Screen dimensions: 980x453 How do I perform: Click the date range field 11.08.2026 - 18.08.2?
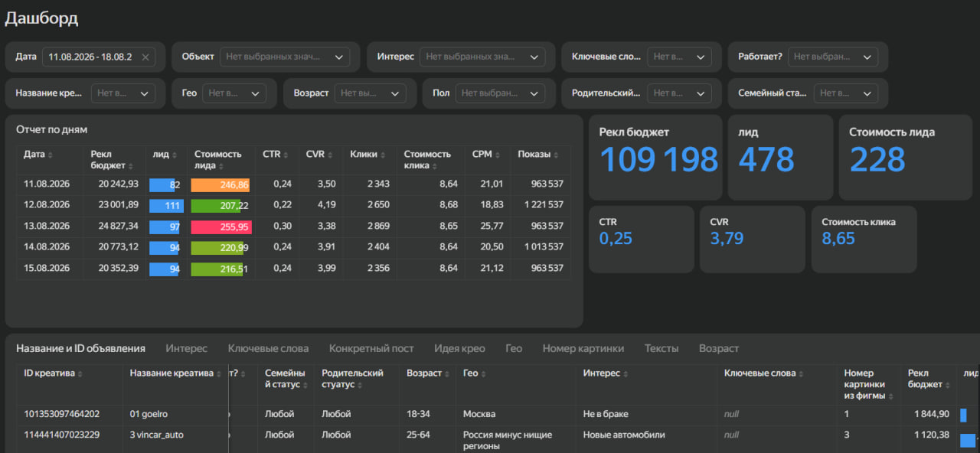coord(90,57)
